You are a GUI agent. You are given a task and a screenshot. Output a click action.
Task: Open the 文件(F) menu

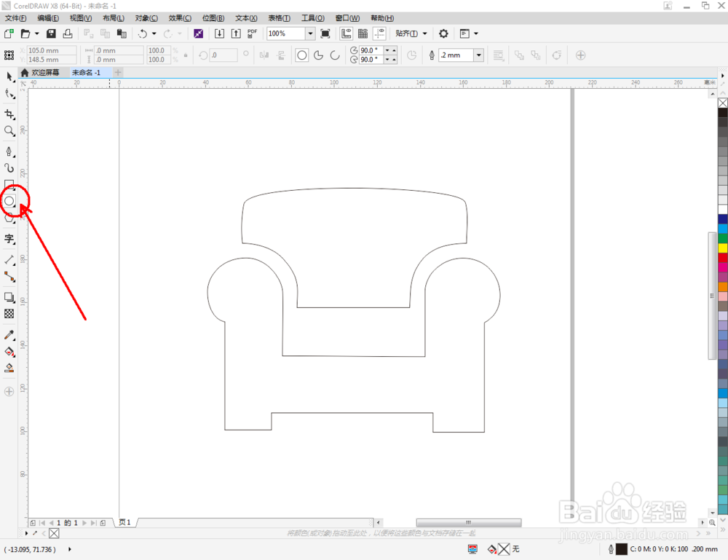point(15,18)
